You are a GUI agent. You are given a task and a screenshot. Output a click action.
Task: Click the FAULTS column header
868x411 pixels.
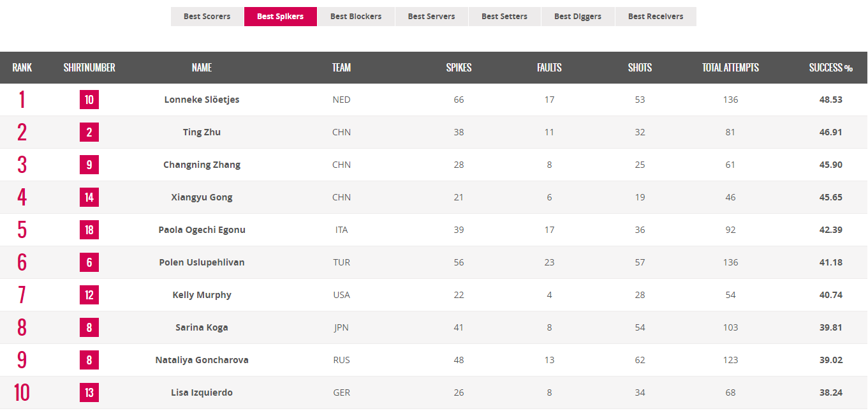pyautogui.click(x=549, y=68)
